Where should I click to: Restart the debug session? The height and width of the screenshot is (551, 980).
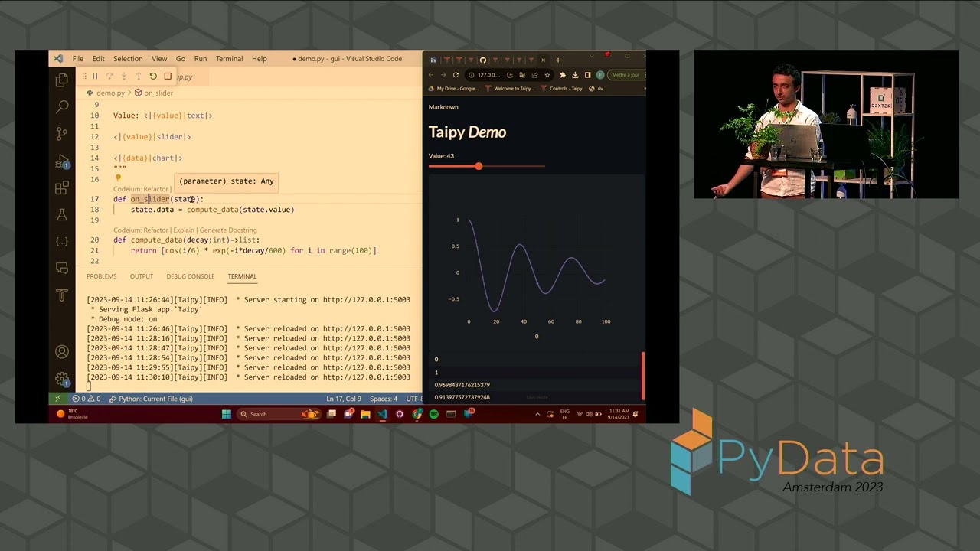coord(153,77)
